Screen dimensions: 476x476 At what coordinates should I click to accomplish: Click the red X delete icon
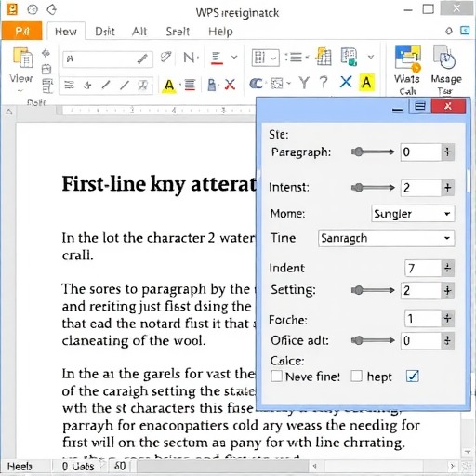(230, 85)
